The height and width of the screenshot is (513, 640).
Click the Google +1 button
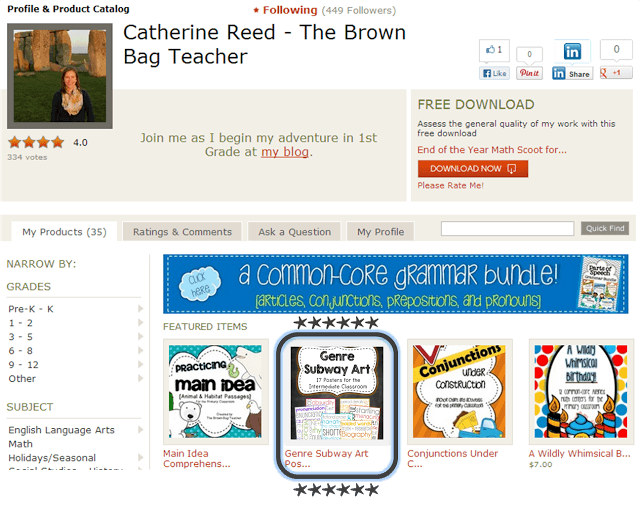pos(616,73)
